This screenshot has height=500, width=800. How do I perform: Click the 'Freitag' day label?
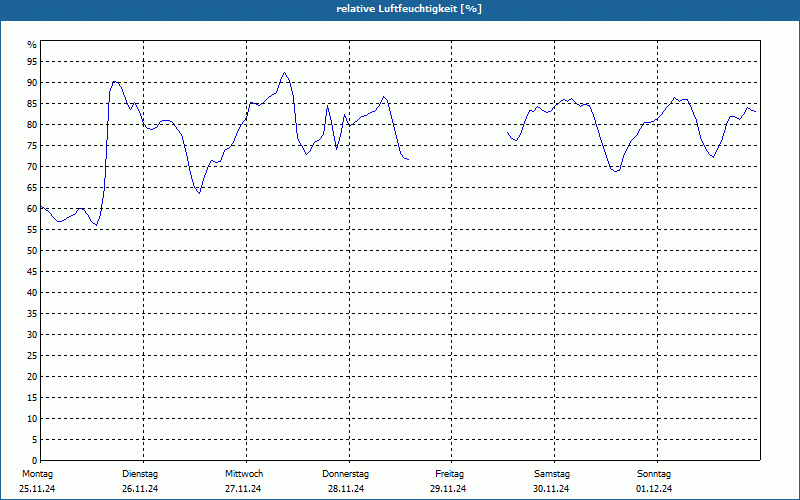pyautogui.click(x=449, y=474)
